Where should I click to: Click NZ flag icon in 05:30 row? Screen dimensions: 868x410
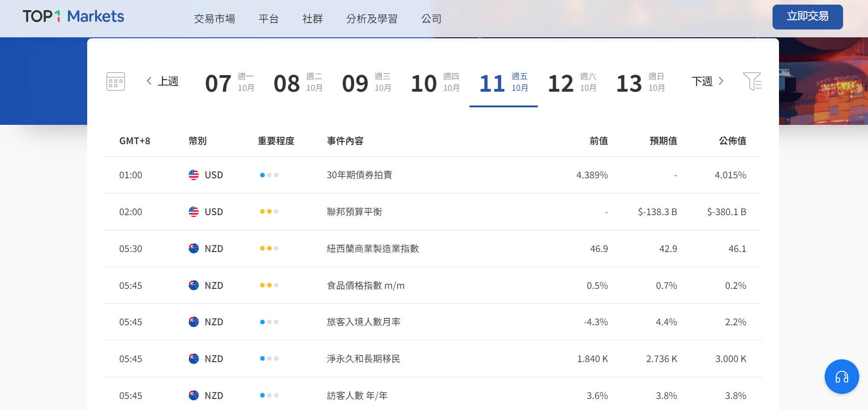tap(194, 249)
